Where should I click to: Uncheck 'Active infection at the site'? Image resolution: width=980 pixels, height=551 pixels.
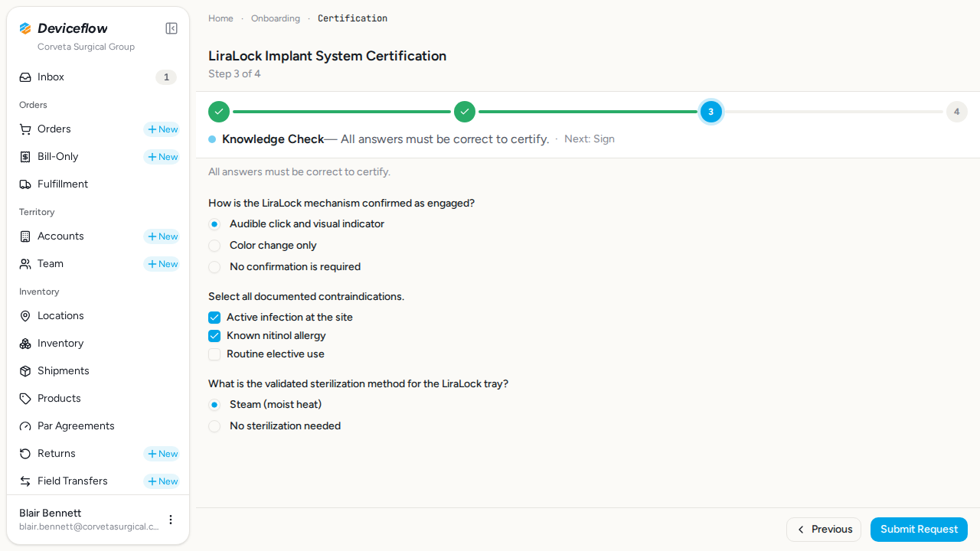(x=214, y=318)
